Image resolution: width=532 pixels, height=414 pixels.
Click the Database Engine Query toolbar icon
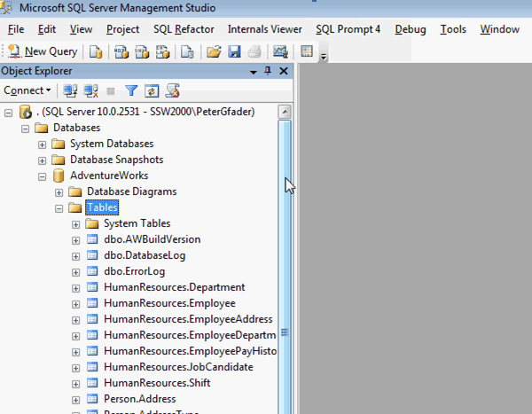point(96,51)
